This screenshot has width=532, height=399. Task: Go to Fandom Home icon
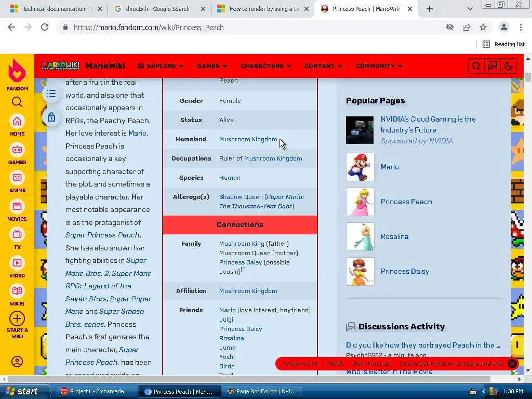17,122
